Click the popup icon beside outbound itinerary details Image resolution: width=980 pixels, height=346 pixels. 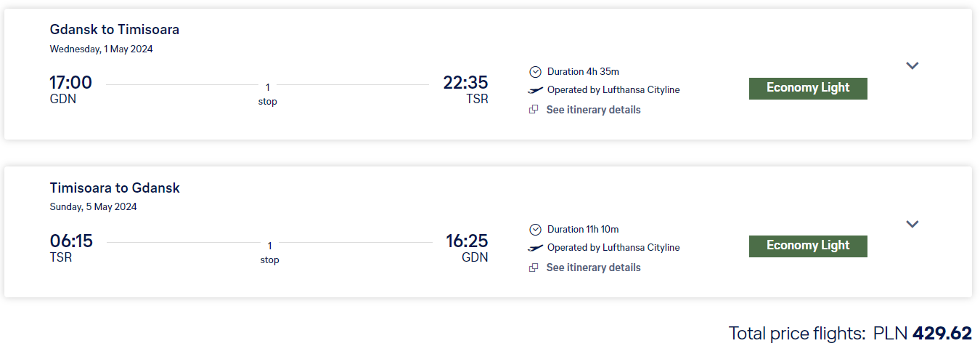click(534, 110)
